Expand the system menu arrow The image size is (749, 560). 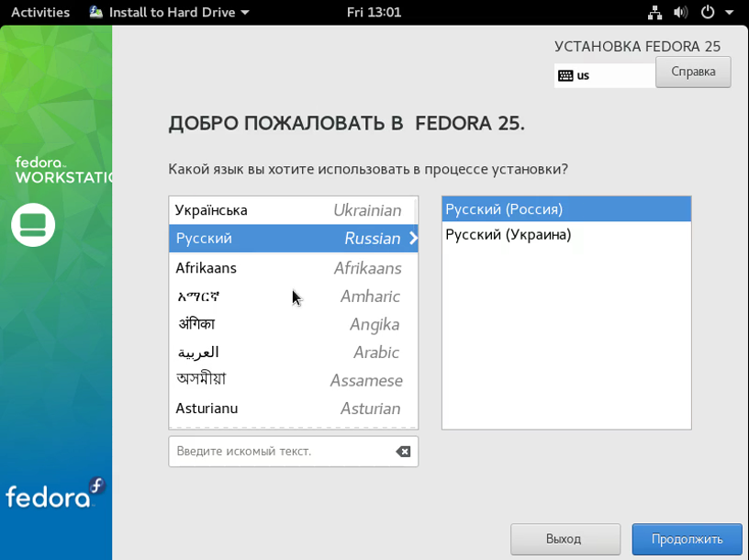point(729,13)
